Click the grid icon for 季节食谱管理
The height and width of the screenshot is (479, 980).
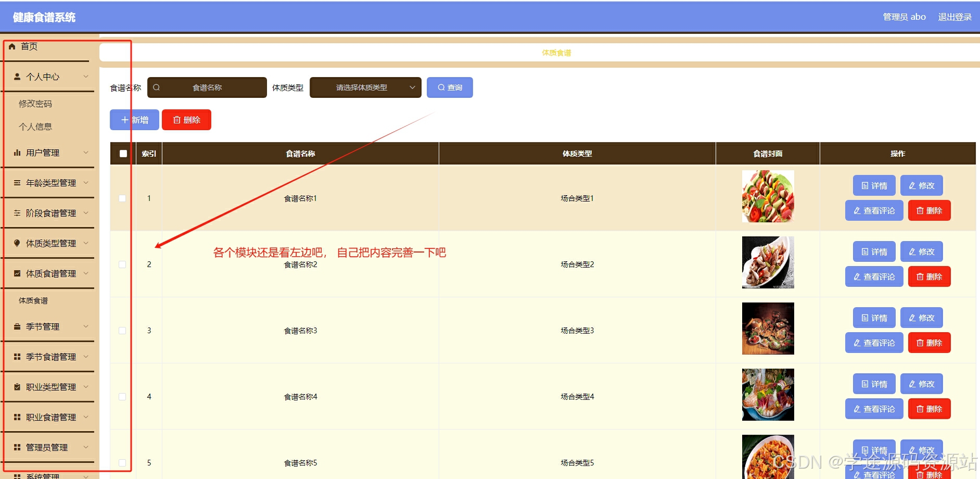tap(17, 357)
